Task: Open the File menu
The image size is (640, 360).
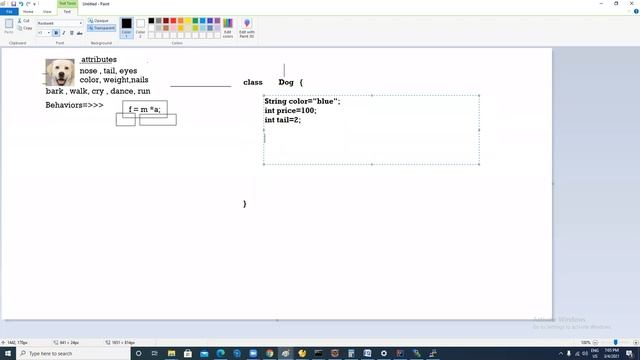Action: [x=9, y=11]
